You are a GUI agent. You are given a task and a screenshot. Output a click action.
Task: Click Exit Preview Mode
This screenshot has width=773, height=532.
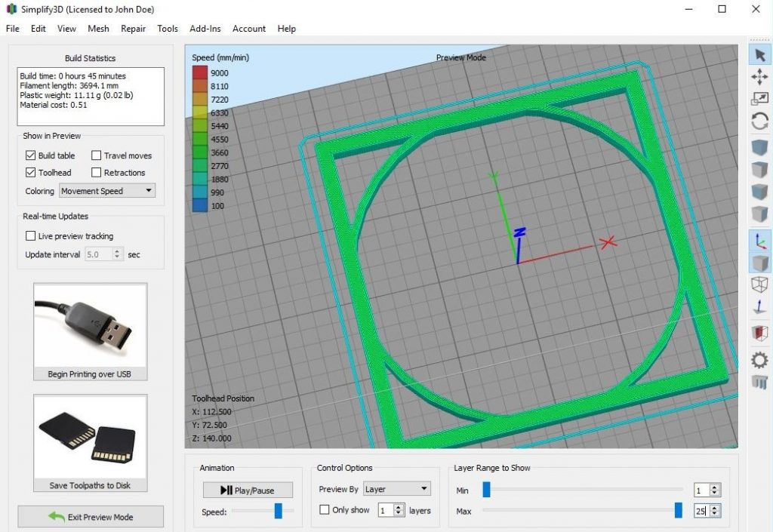click(x=90, y=516)
